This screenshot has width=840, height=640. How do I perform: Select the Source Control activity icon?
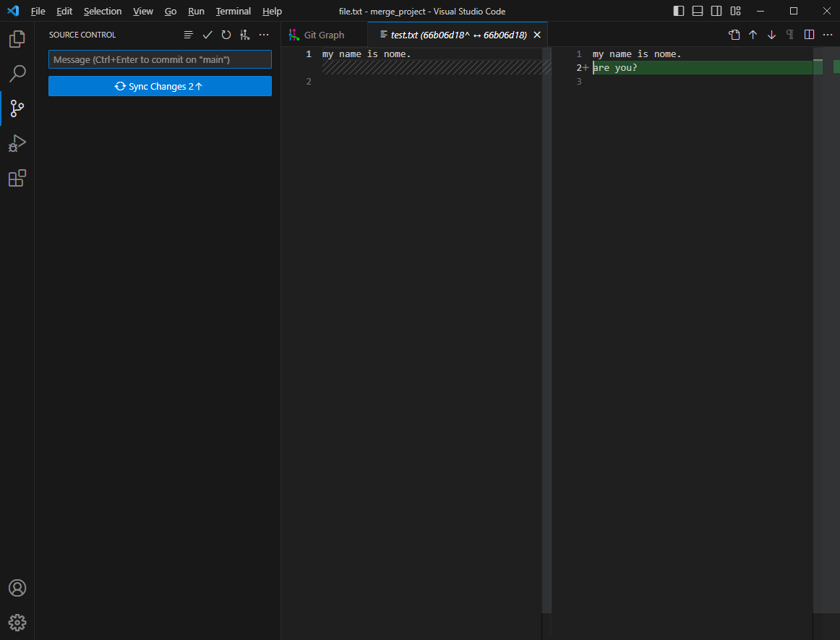point(17,108)
